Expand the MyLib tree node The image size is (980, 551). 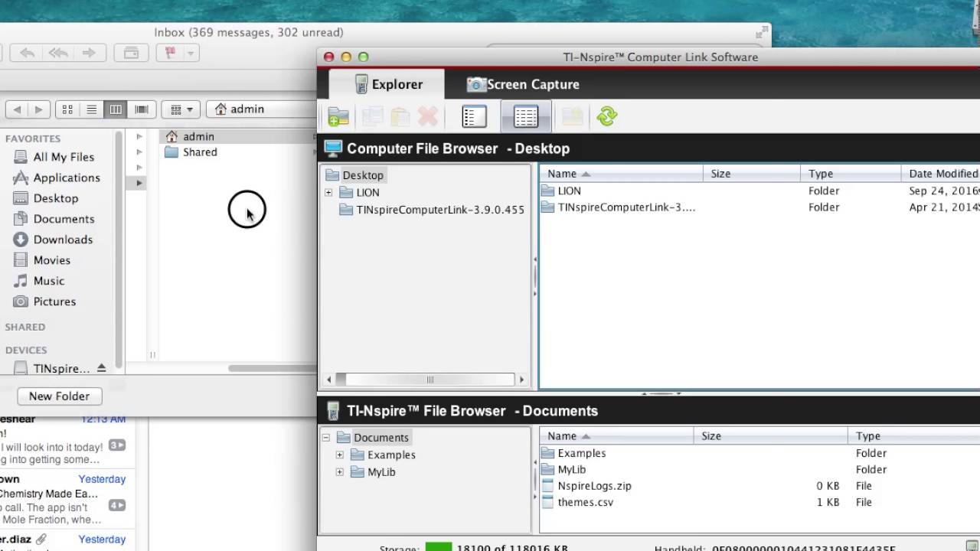click(340, 472)
